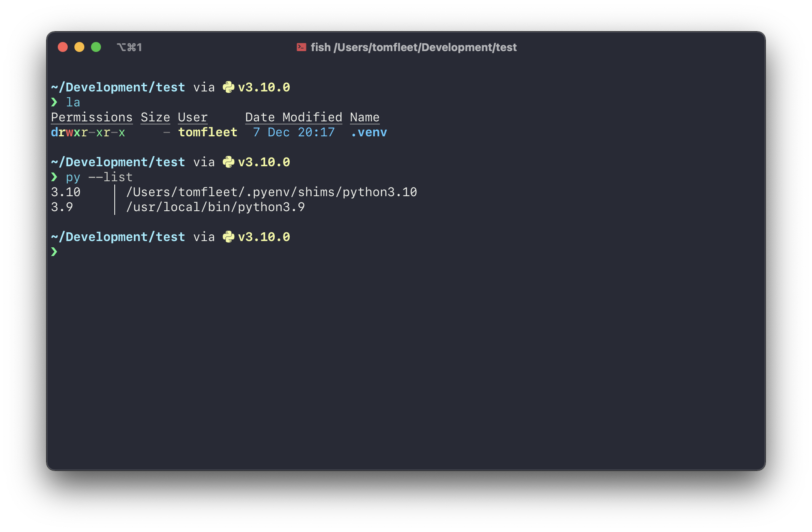Toggle the green fullscreen traffic light
This screenshot has width=812, height=532.
96,47
